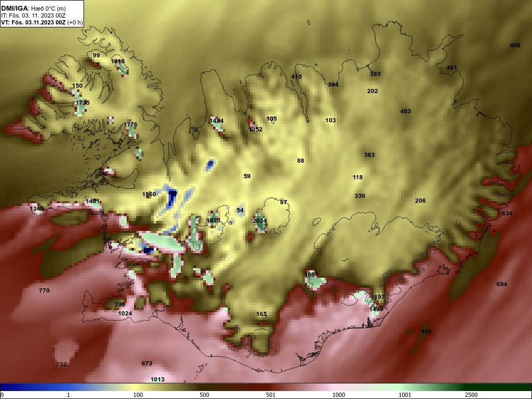Viewport: 532px width, 399px height.
Task: Click the map value 694
Action: click(502, 284)
